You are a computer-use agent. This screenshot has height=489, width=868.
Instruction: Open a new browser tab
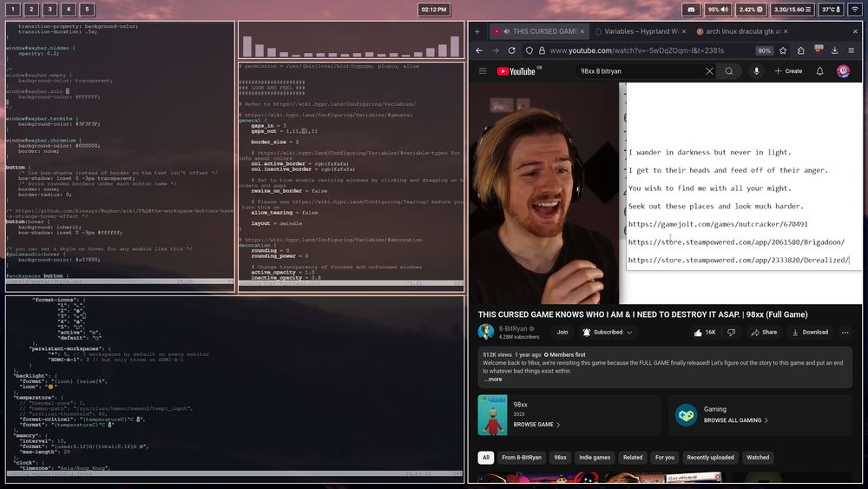[x=477, y=31]
